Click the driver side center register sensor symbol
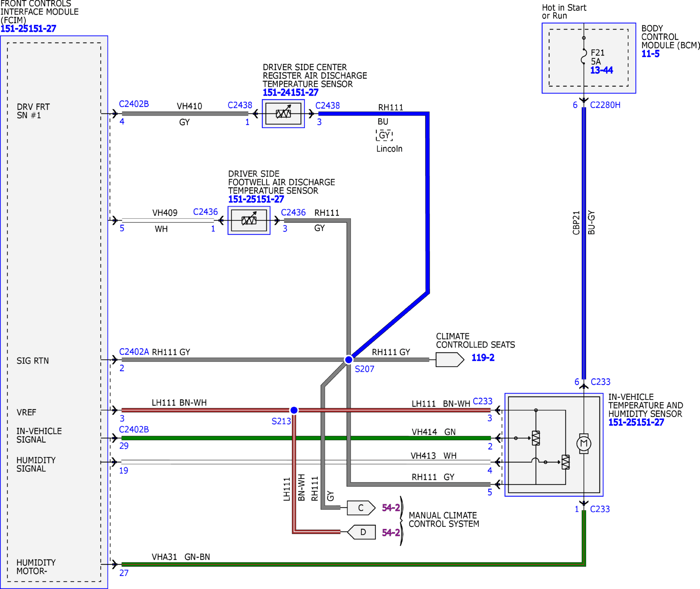The width and height of the screenshot is (700, 589). [283, 113]
